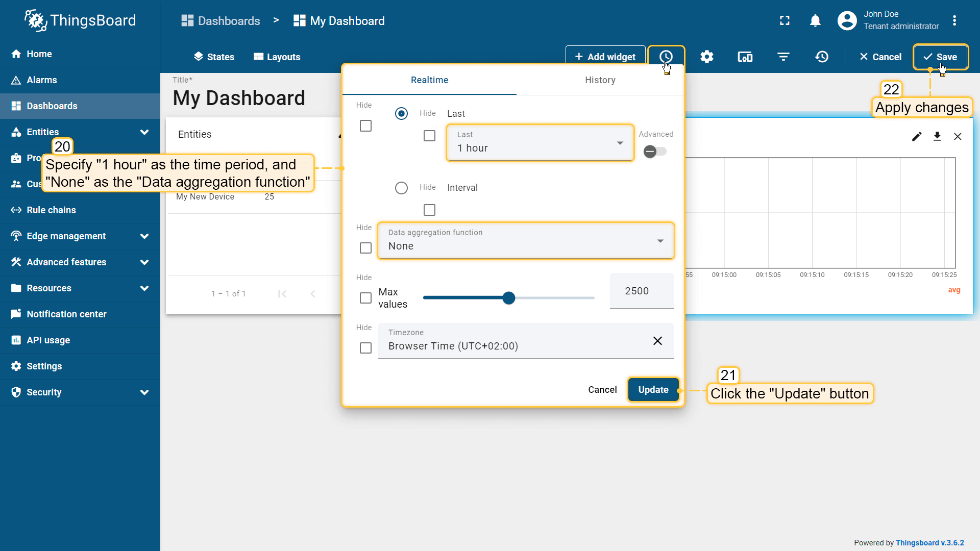Screen dimensions: 980x551
Task: Click the chart widget edit pencil icon
Action: coord(917,136)
